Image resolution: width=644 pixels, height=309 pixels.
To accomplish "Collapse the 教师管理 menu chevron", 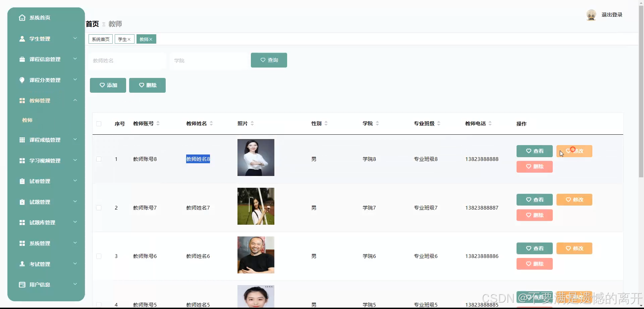I will [x=75, y=100].
